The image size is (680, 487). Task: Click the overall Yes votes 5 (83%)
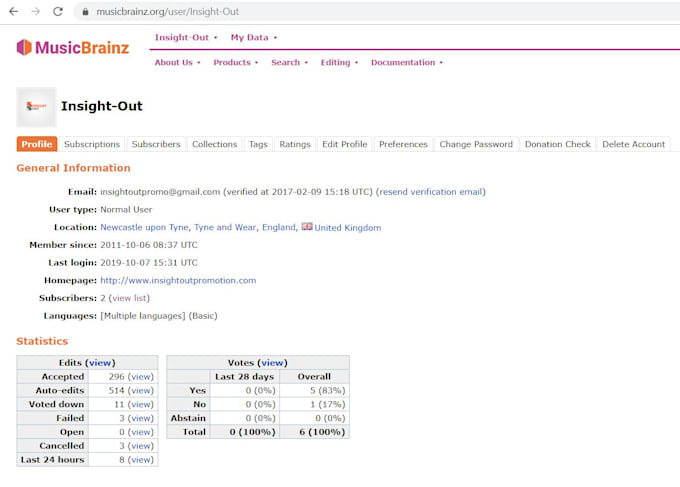click(x=327, y=390)
